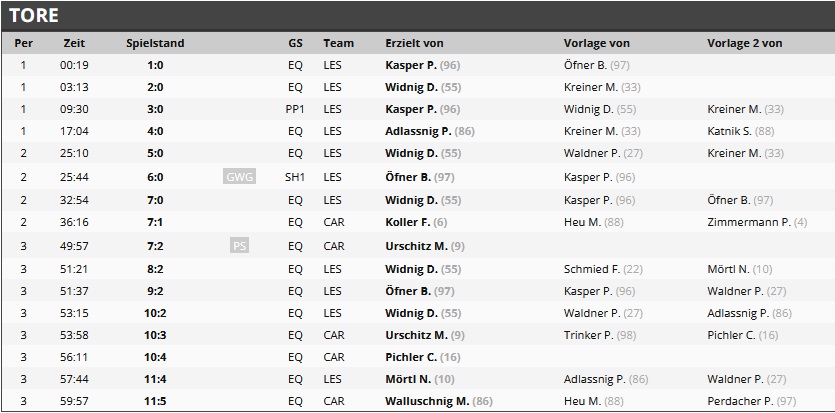Select the 'Spielstand' column header
Screen dimensions: 835x413
(155, 43)
